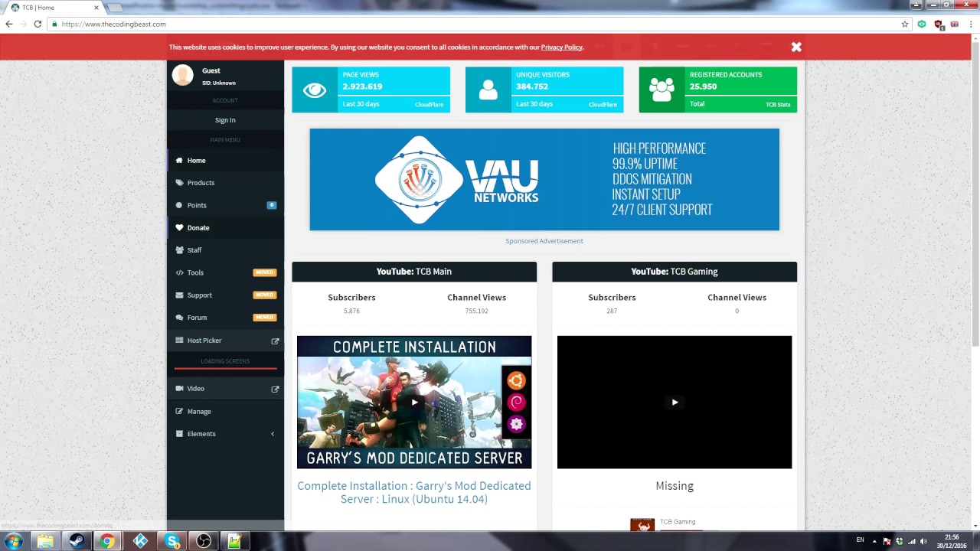Open the Staff page from sidebar
The height and width of the screenshot is (551, 980).
pos(225,250)
